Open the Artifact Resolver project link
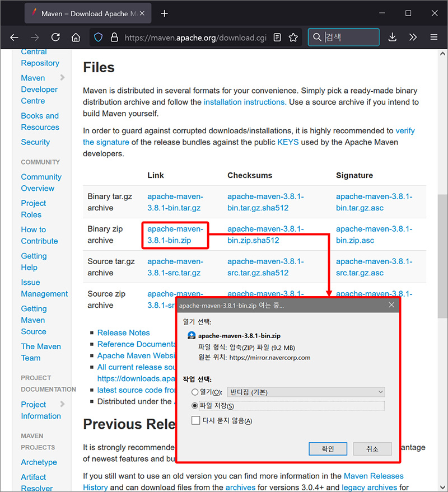448x492 pixels. (37, 482)
